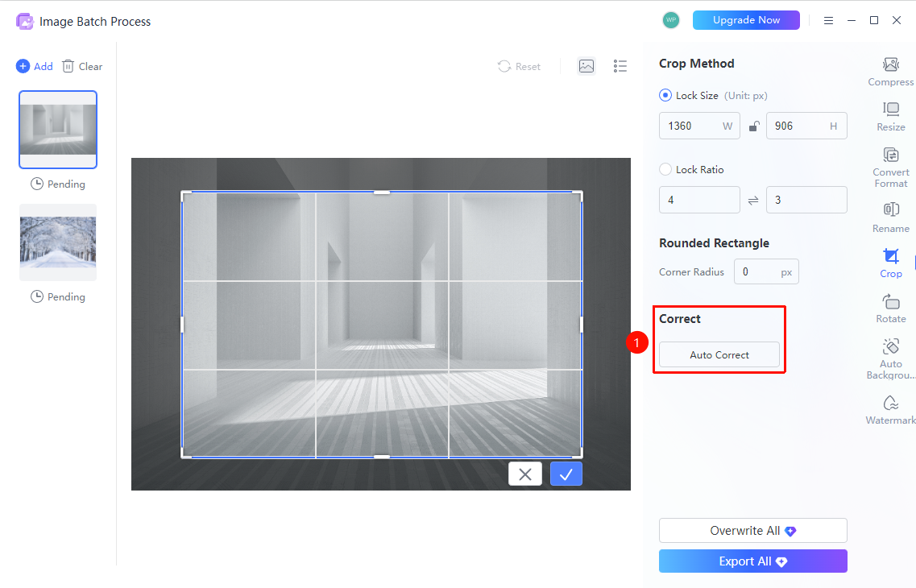Open the Resize tool
916x588 pixels.
pyautogui.click(x=890, y=118)
